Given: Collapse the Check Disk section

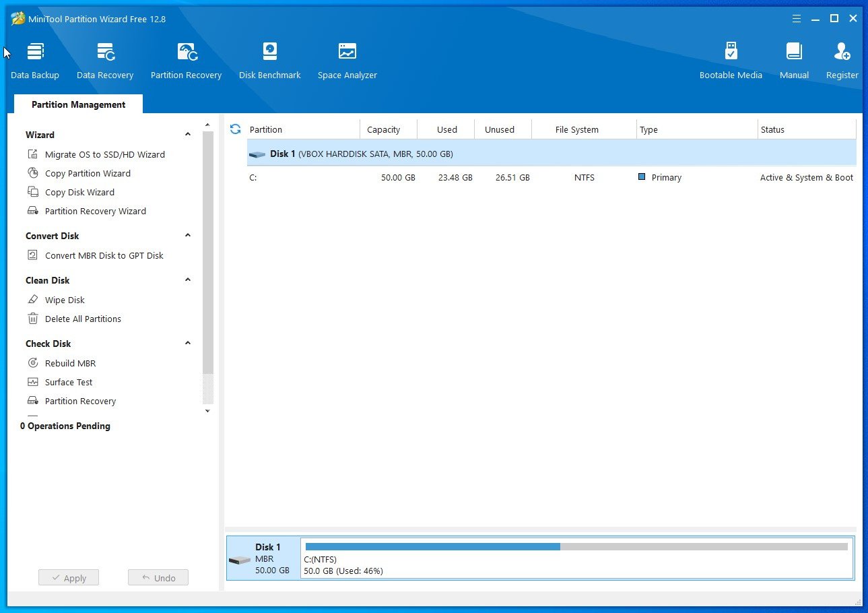Looking at the screenshot, I should click(x=188, y=344).
